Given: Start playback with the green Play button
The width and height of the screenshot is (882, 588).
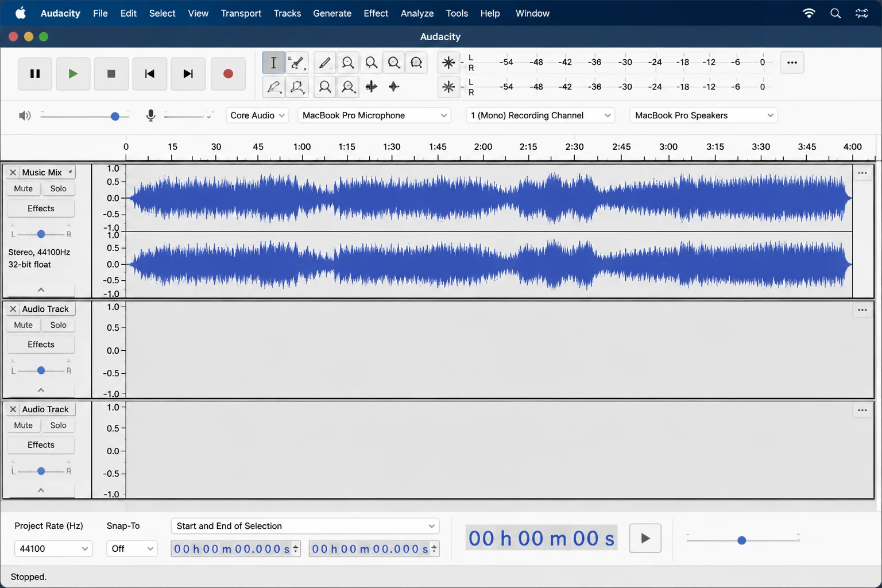Looking at the screenshot, I should coord(73,73).
